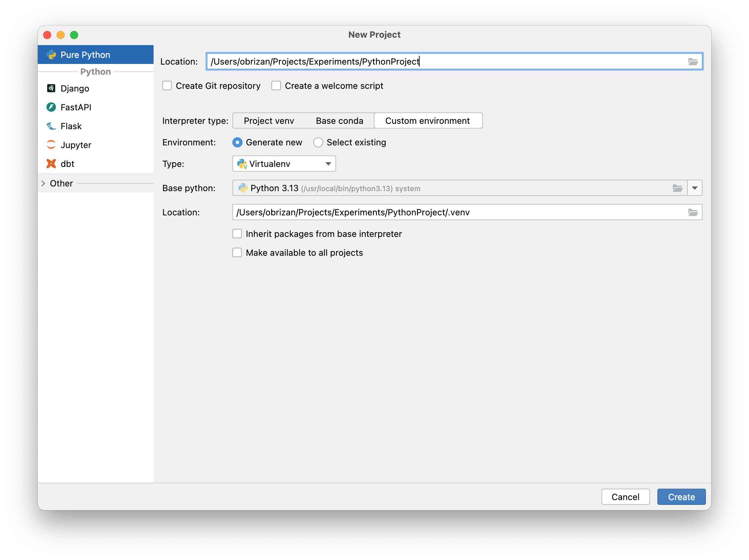Browse folder for project Location field
The image size is (749, 560).
693,62
